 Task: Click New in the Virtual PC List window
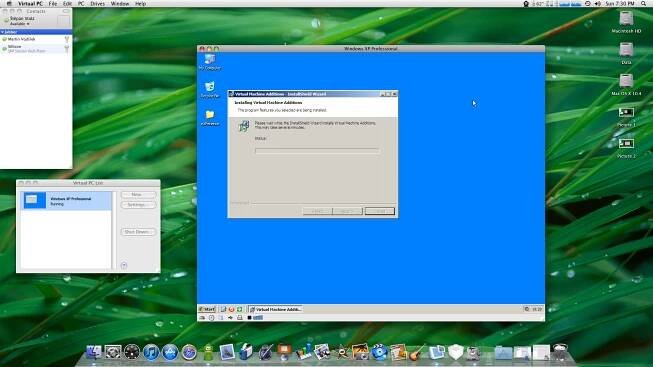tap(138, 195)
